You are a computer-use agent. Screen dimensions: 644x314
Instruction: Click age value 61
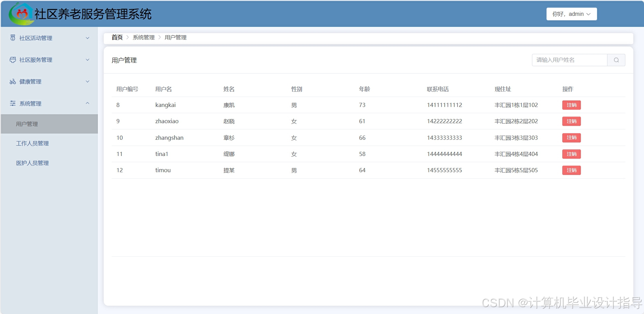click(x=362, y=121)
